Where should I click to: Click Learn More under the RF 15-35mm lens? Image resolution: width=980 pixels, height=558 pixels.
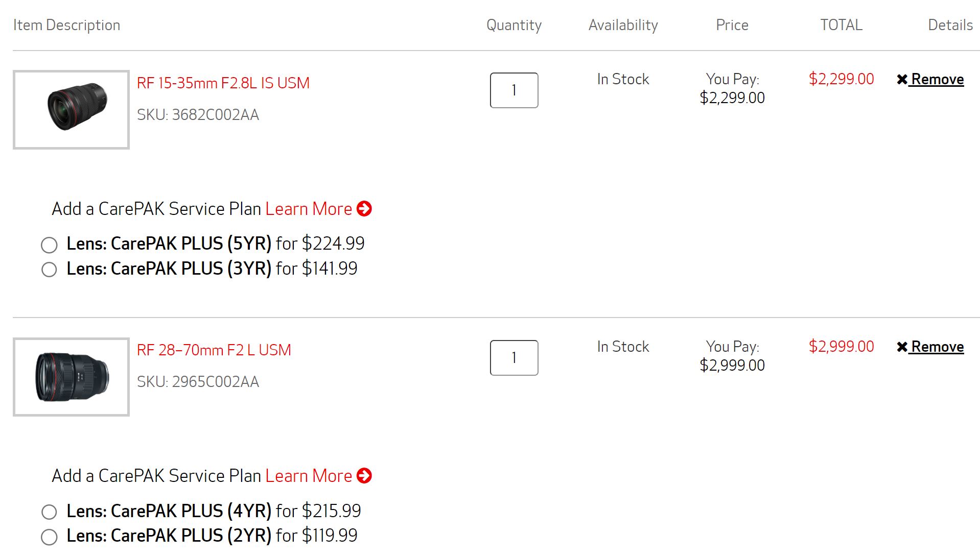pyautogui.click(x=309, y=209)
